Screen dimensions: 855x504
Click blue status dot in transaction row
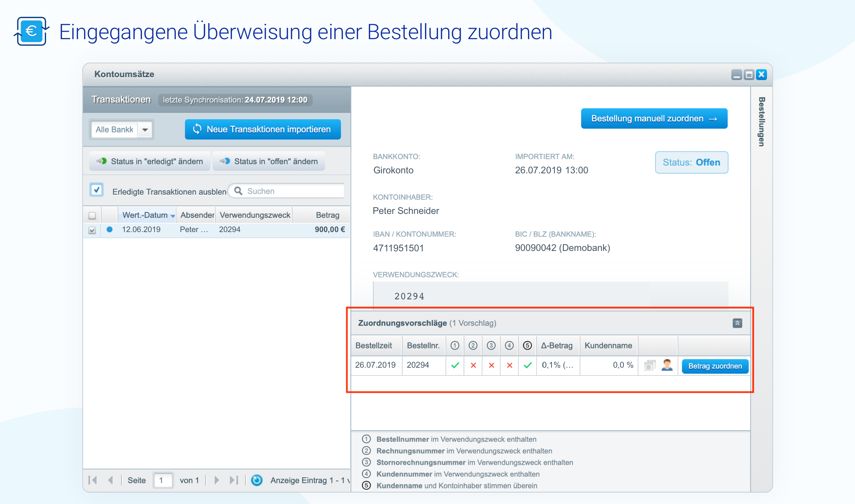(109, 230)
